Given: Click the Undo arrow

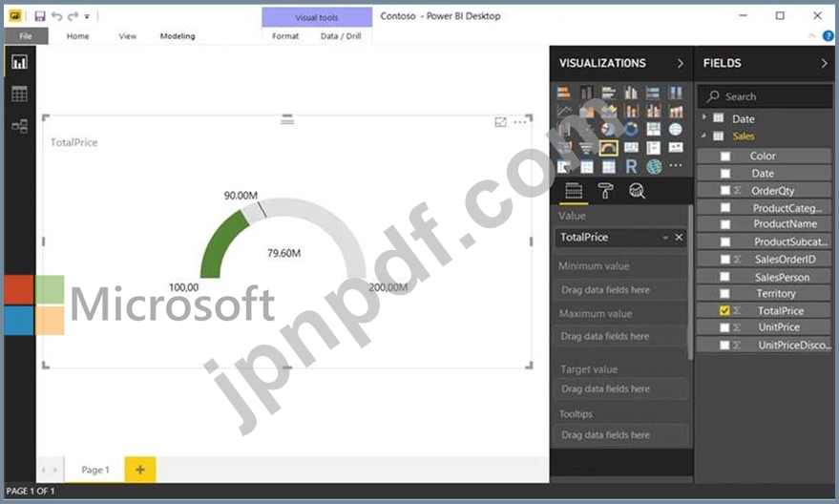Looking at the screenshot, I should pos(56,16).
